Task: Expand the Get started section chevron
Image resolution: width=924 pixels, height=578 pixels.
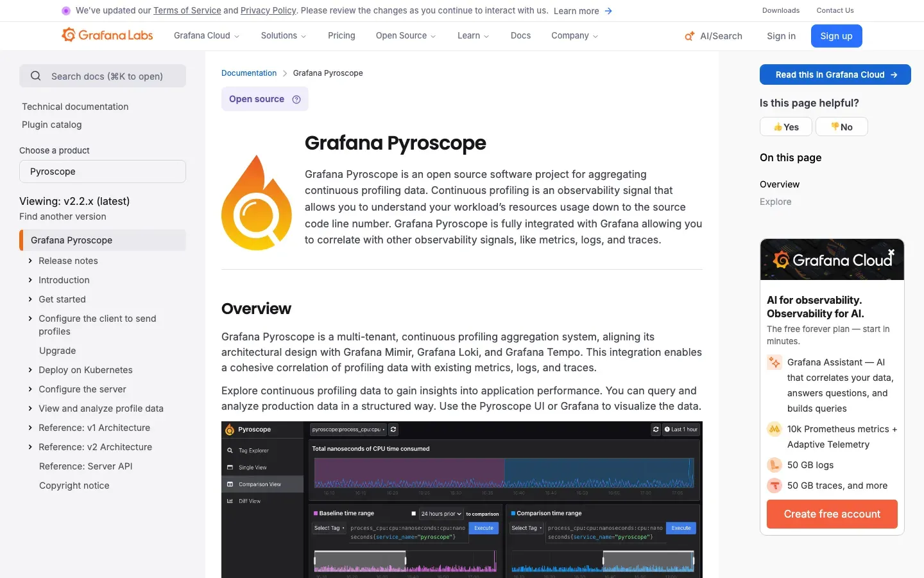Action: tap(30, 299)
